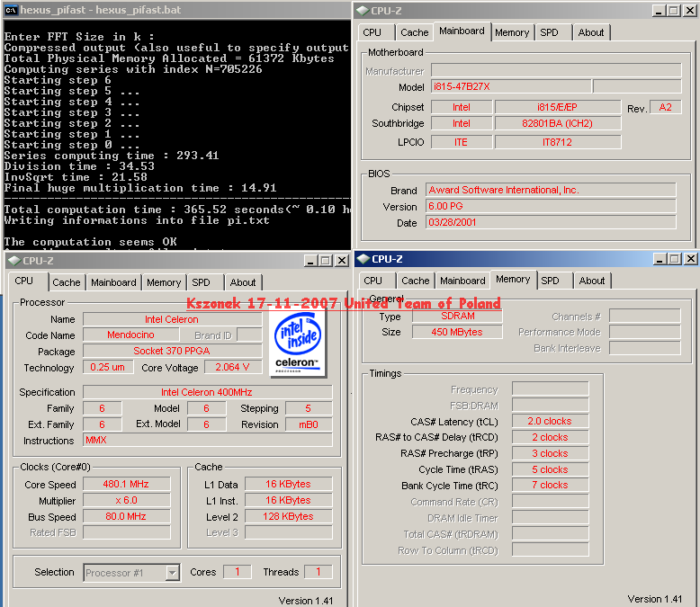Viewport: 700px width, 607px height.
Task: Click the multiplier x 6.0 field
Action: coord(127,500)
